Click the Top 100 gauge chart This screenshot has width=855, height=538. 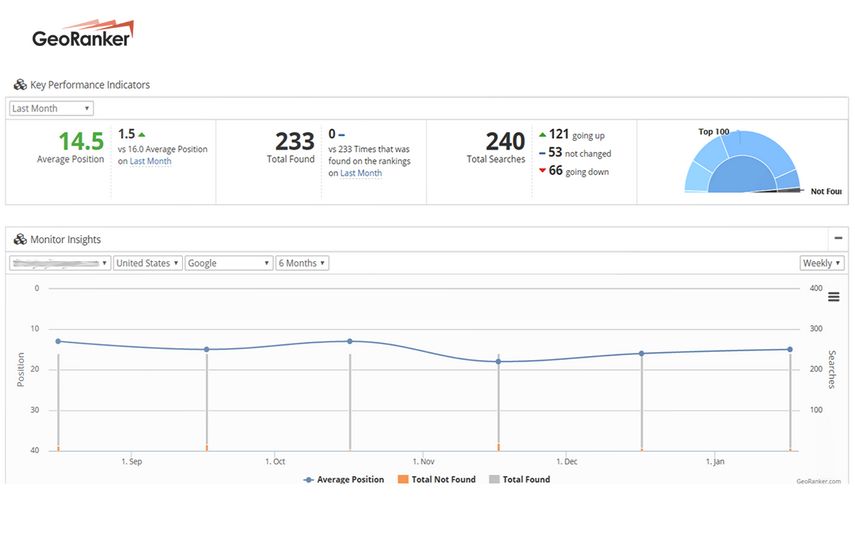click(x=742, y=162)
